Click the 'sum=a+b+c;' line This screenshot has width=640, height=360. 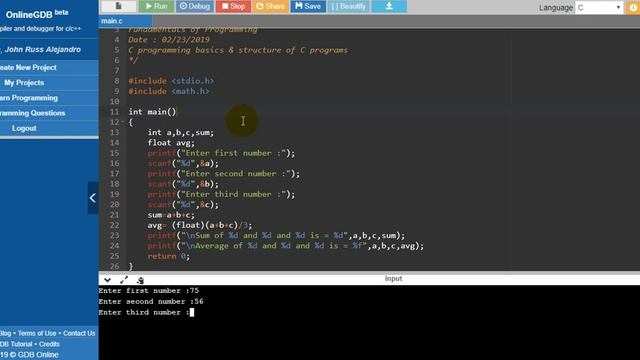point(171,215)
